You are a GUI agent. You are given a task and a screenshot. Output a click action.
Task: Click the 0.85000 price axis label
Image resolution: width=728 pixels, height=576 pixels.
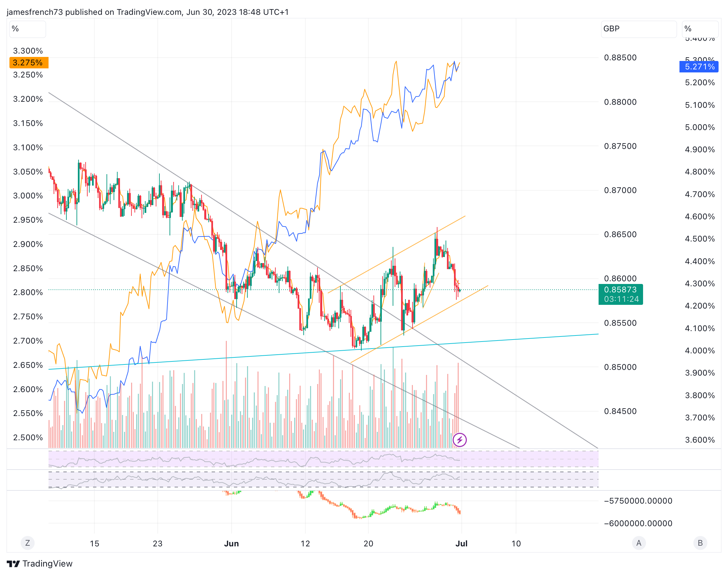[620, 367]
